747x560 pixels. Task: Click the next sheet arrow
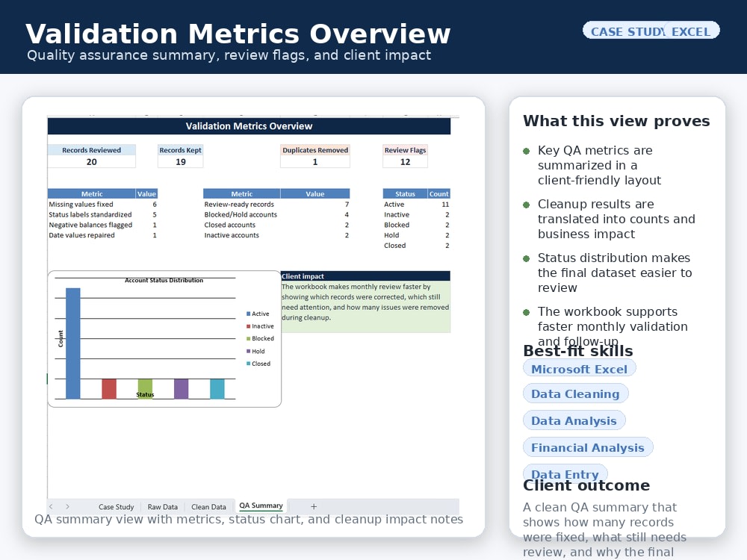click(x=68, y=507)
